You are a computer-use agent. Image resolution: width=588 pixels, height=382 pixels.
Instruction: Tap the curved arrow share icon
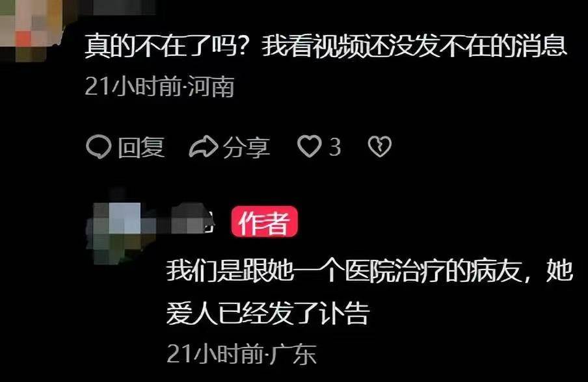click(x=203, y=147)
